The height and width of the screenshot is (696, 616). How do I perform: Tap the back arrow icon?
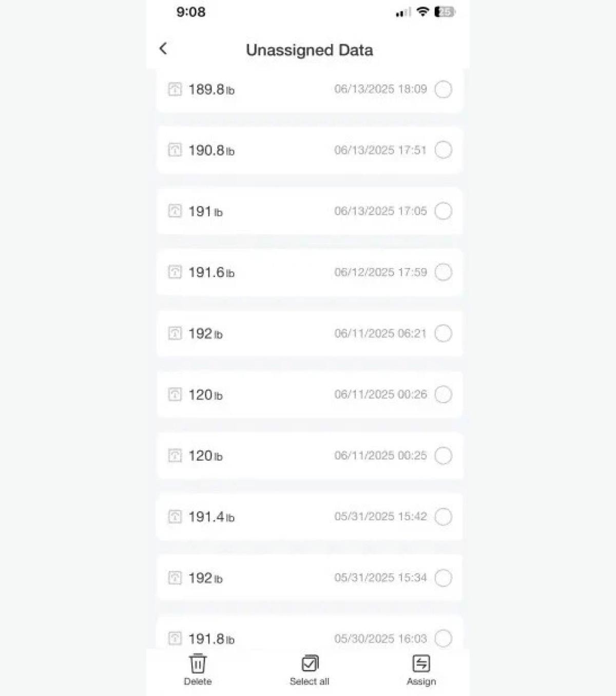(163, 49)
